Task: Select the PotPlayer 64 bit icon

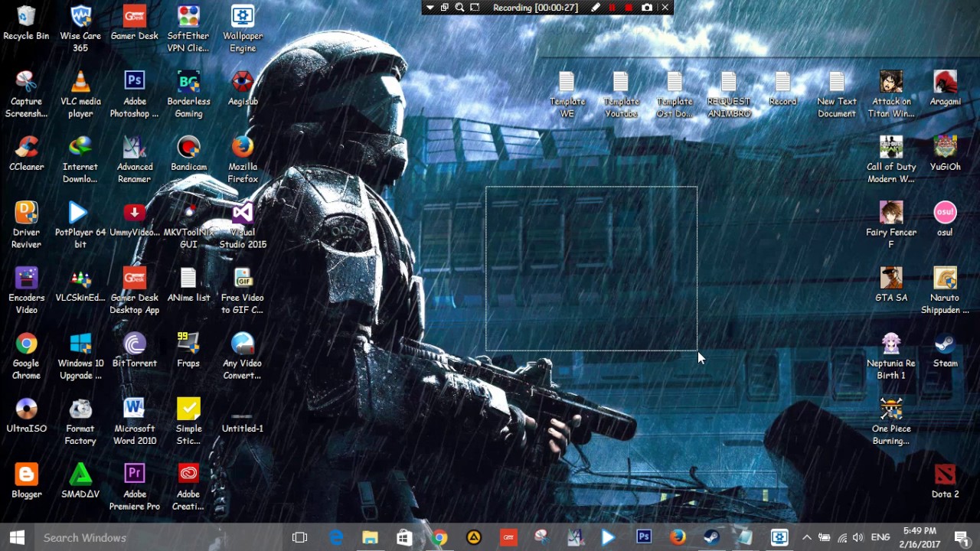Action: point(80,225)
